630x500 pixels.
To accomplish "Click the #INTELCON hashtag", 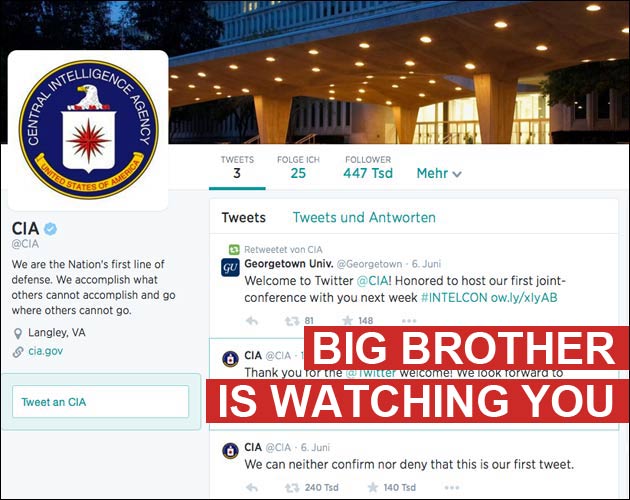I will pos(454,297).
